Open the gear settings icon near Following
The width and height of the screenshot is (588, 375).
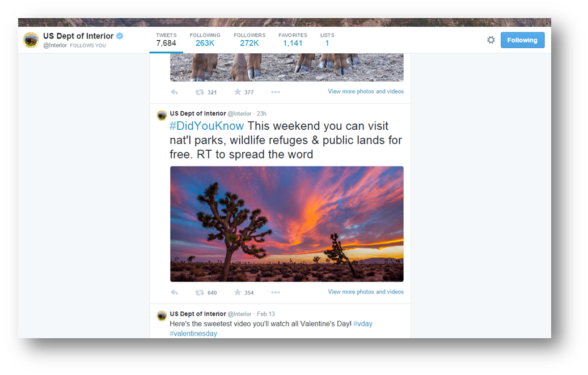tap(491, 40)
